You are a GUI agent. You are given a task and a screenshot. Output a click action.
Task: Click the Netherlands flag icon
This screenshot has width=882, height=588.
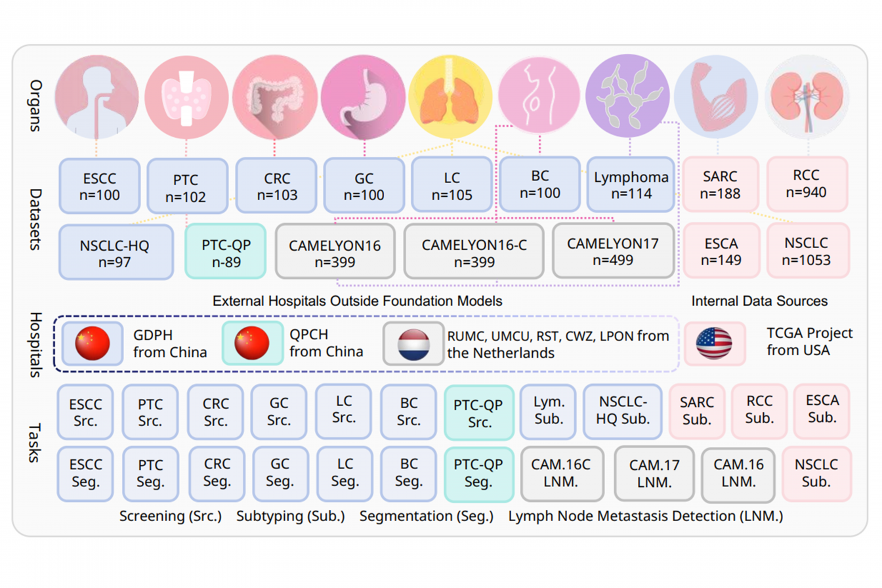point(413,344)
